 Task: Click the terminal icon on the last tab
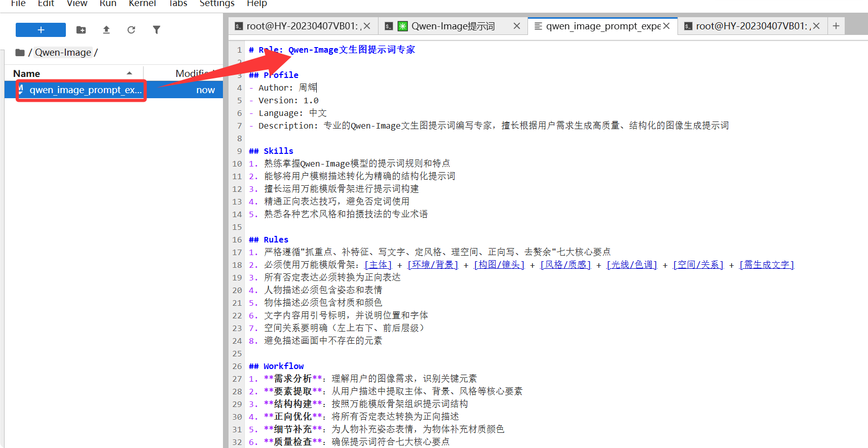point(688,26)
